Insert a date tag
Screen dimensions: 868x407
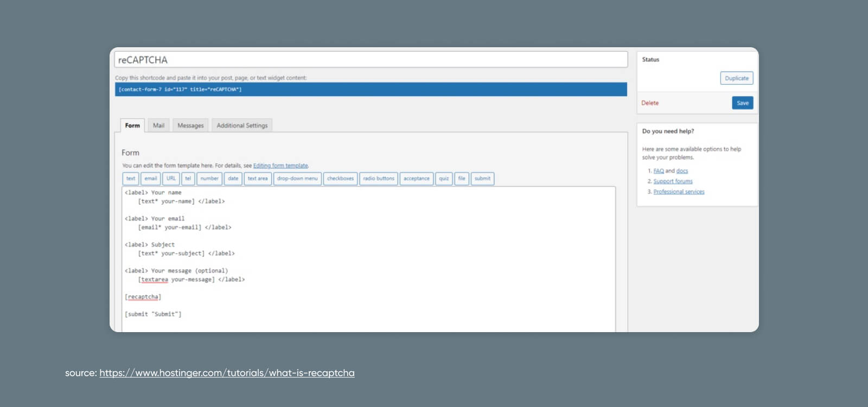233,179
